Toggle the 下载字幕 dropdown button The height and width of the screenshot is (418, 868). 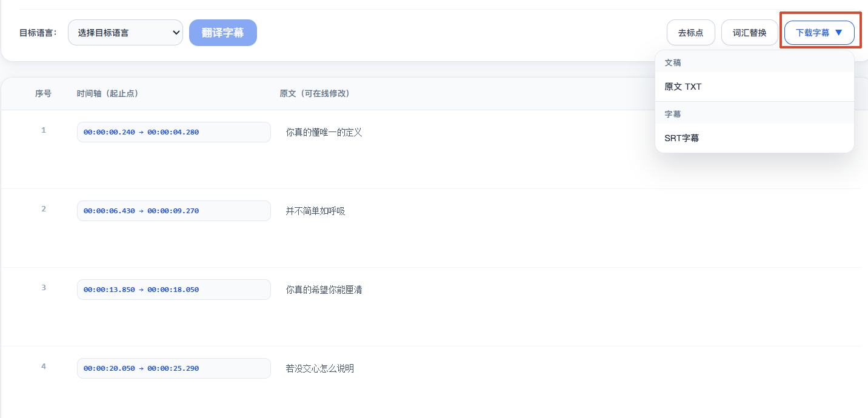pos(820,33)
